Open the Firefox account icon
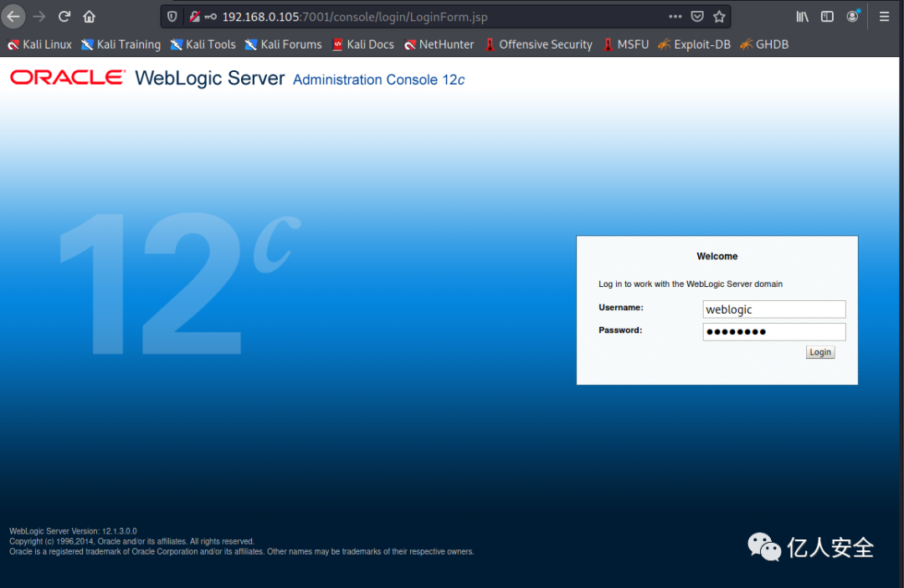The width and height of the screenshot is (904, 588). (x=852, y=16)
